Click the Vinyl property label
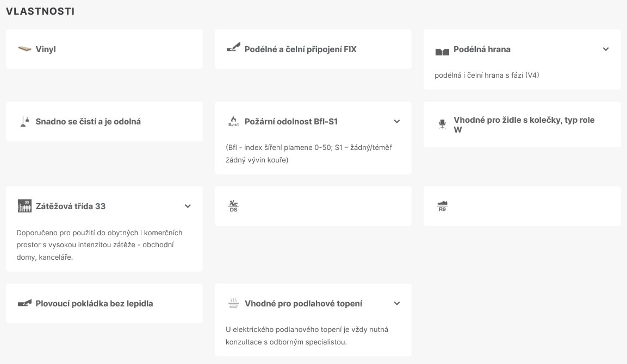 click(x=46, y=49)
